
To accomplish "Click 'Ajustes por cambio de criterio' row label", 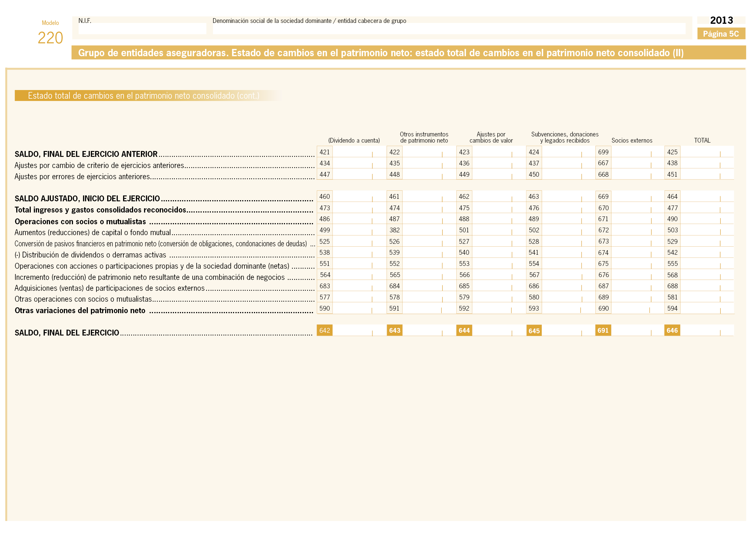I will 99,165.
